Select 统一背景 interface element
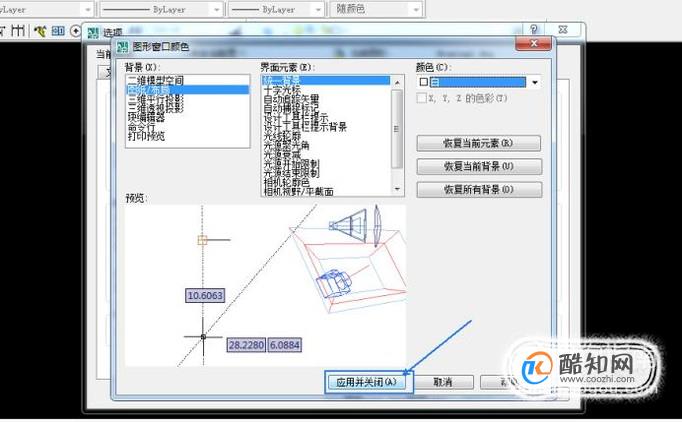Image resolution: width=682 pixels, height=422 pixels. coord(326,80)
